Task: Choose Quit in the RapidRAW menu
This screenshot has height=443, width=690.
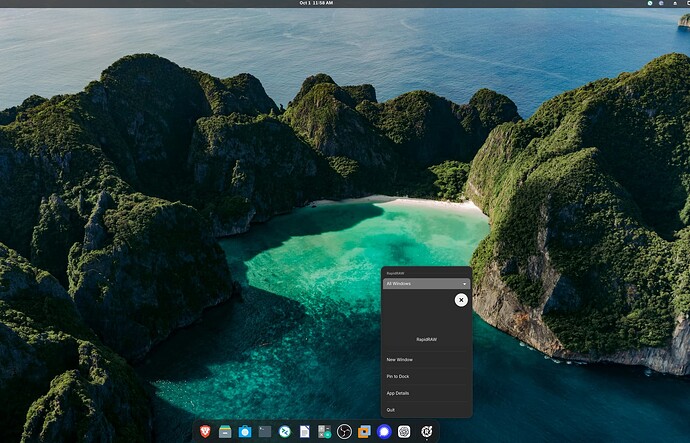Action: (426, 410)
